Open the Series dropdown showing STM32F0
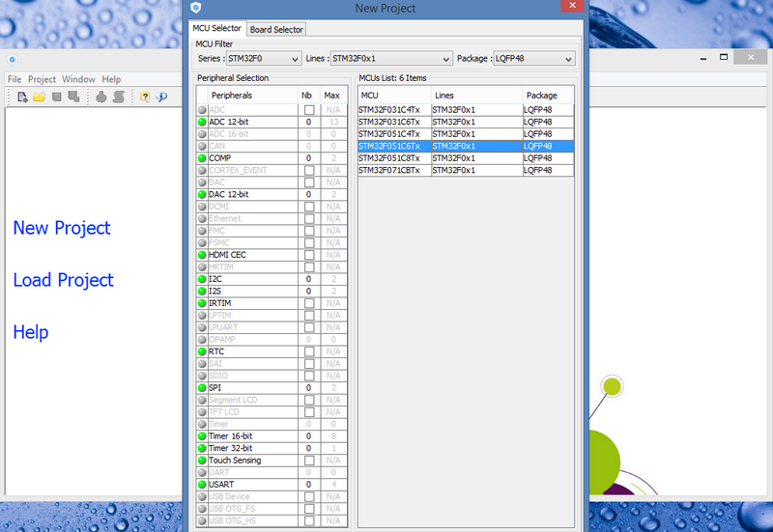Image resolution: width=773 pixels, height=532 pixels. (264, 59)
